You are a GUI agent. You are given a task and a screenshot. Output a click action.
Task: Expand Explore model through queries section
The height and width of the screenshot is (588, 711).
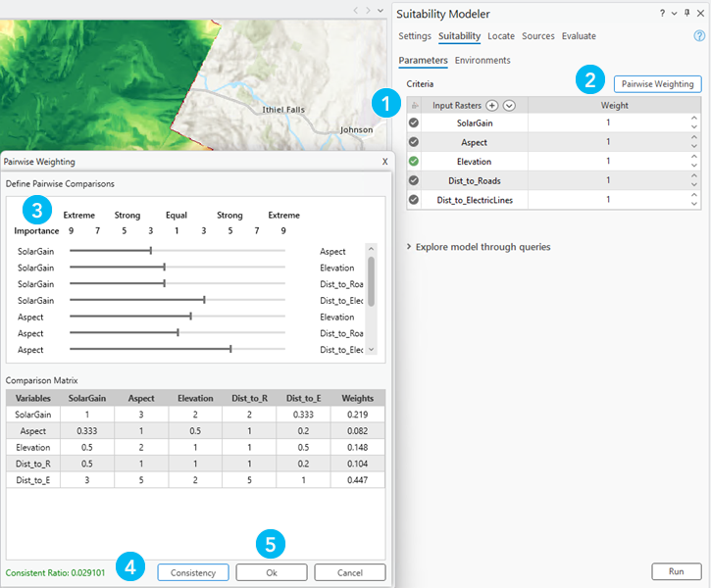(409, 246)
